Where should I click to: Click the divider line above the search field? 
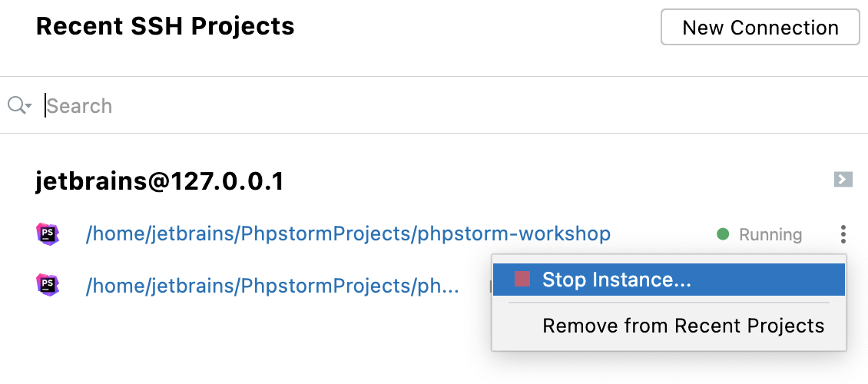point(434,77)
